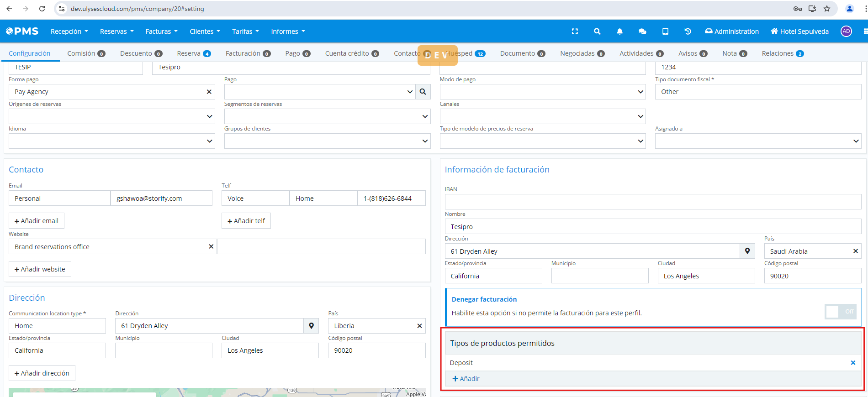Viewport: 868px width, 397px height.
Task: Clear the Pay Agency payment form
Action: [209, 92]
